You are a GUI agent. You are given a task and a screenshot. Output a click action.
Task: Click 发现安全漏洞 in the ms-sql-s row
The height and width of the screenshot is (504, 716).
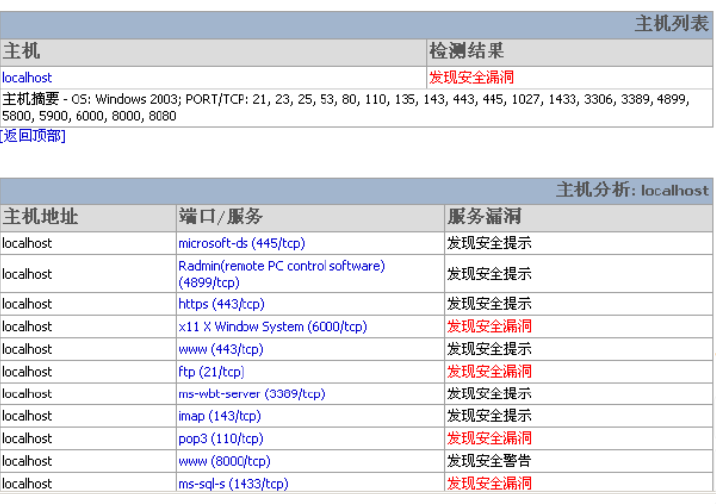[489, 483]
